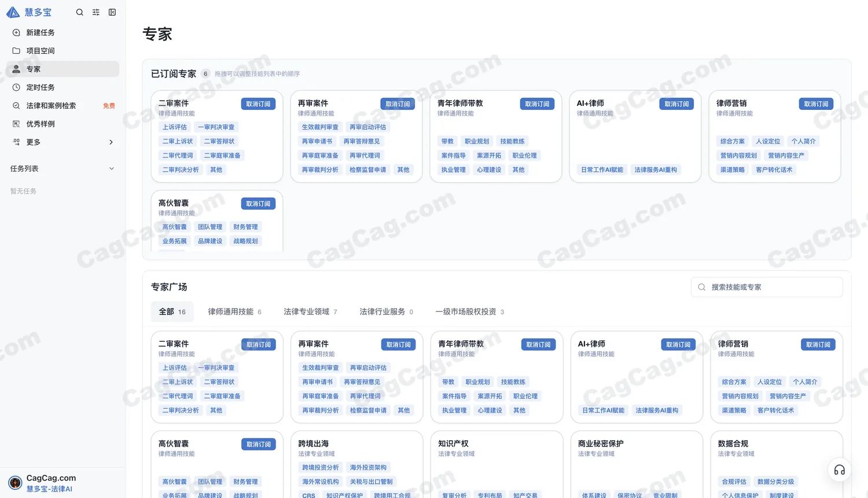The height and width of the screenshot is (498, 868).
Task: Click the 新建任务 plus icon
Action: click(x=16, y=33)
